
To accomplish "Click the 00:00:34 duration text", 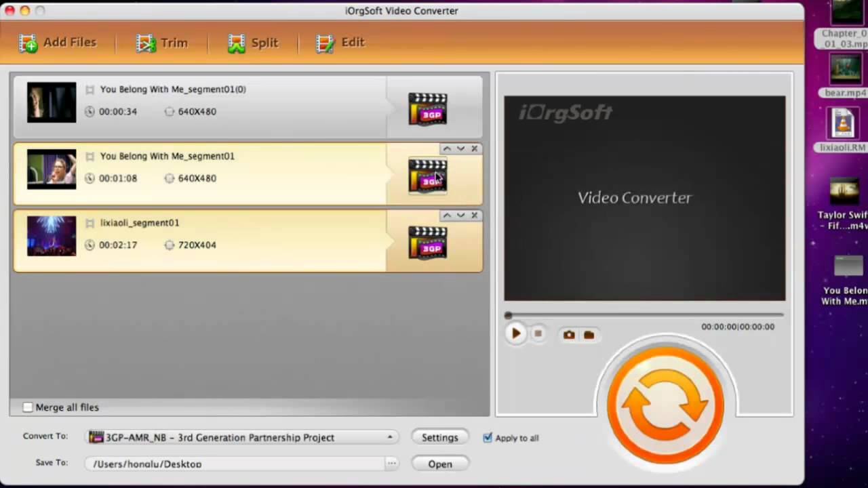I will click(x=118, y=111).
